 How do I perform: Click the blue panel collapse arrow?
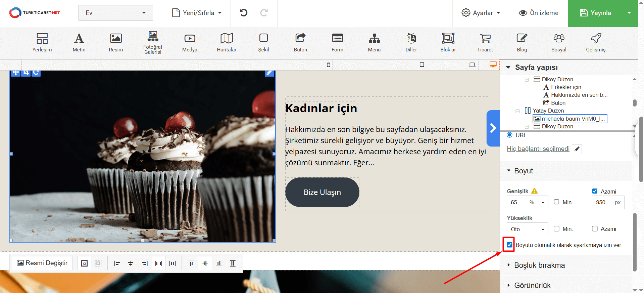tap(493, 128)
